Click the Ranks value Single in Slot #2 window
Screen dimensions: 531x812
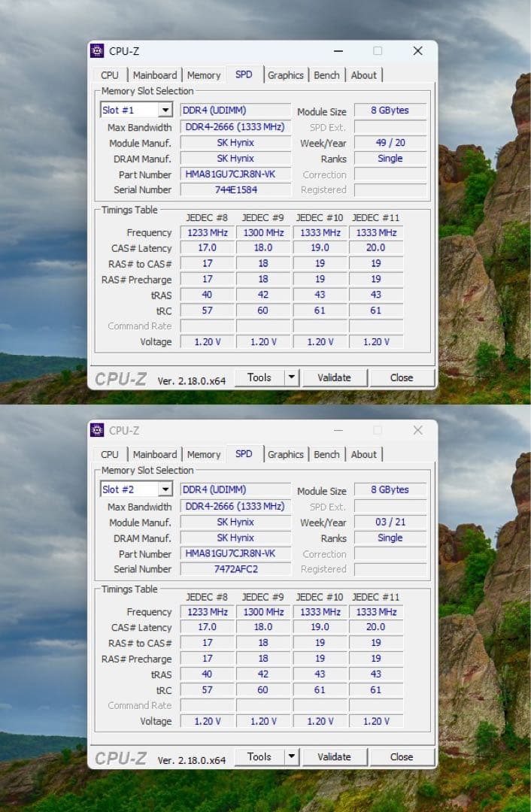point(390,537)
